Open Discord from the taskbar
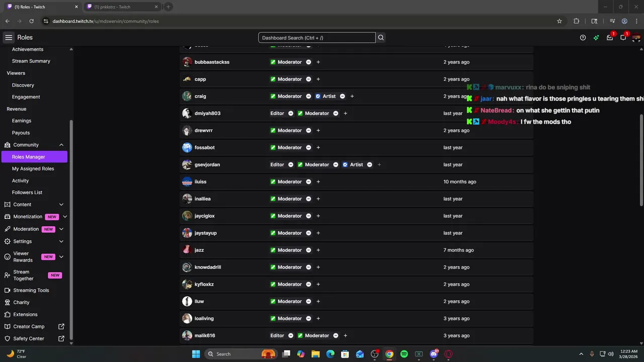Image resolution: width=644 pixels, height=362 pixels. (434, 354)
